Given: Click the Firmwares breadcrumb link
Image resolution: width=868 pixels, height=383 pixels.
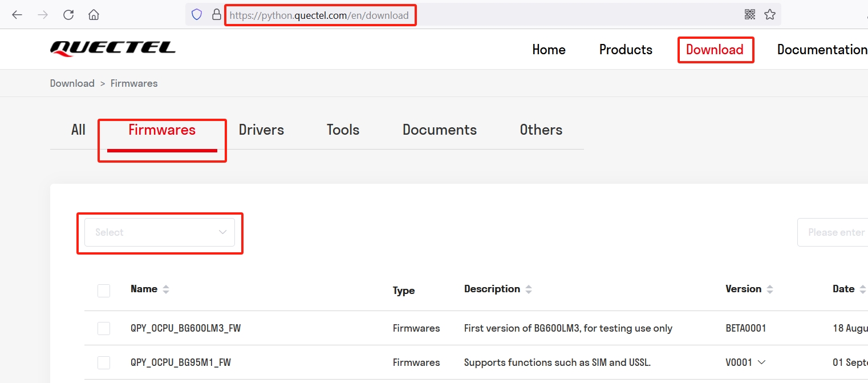Looking at the screenshot, I should pyautogui.click(x=134, y=83).
